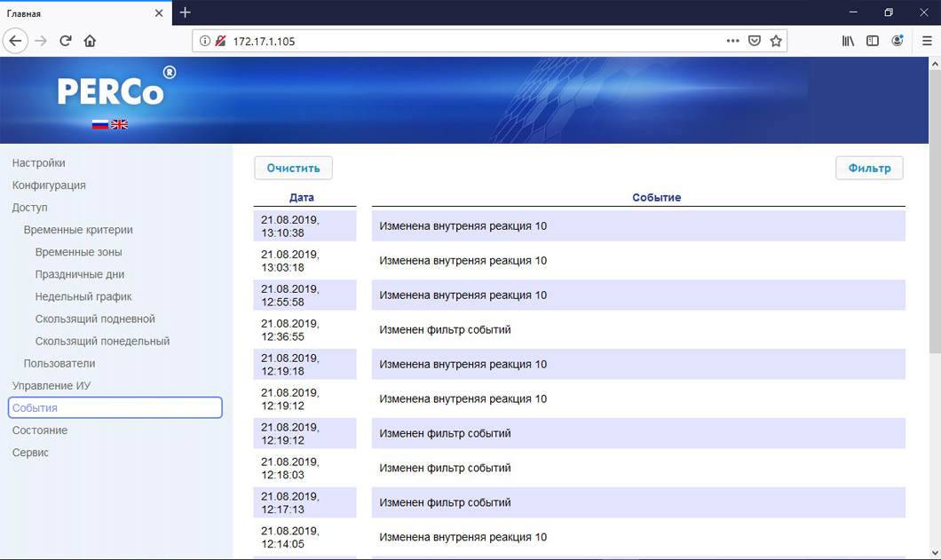
Task: Click the address bar with 172.17.1.105
Action: [470, 41]
